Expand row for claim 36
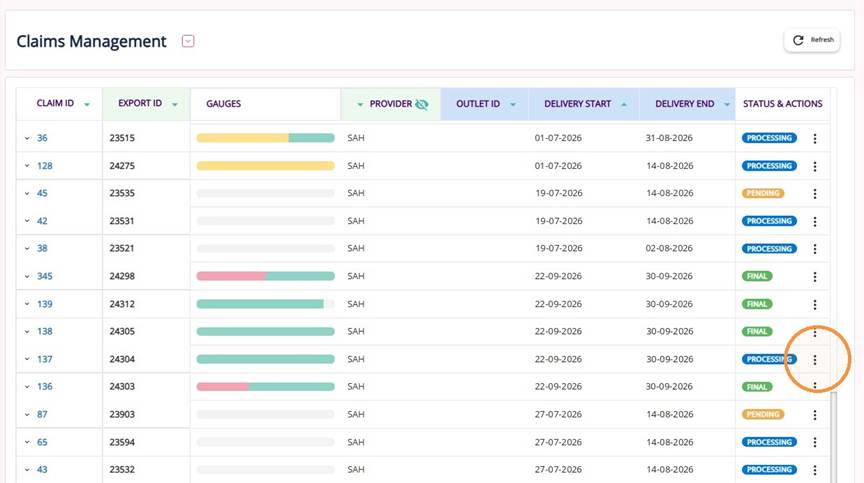Viewport: 864px width, 483px height. [27, 138]
